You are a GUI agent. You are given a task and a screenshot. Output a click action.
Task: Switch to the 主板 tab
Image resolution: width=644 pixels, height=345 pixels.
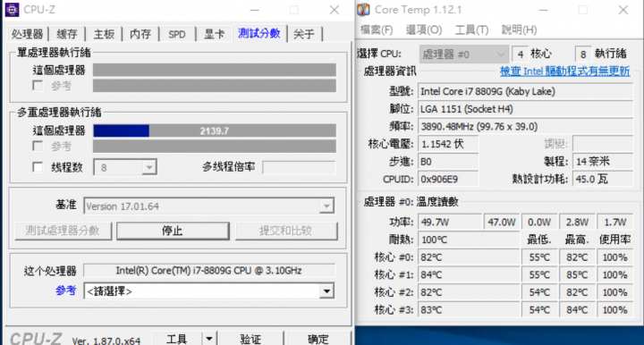click(x=104, y=34)
